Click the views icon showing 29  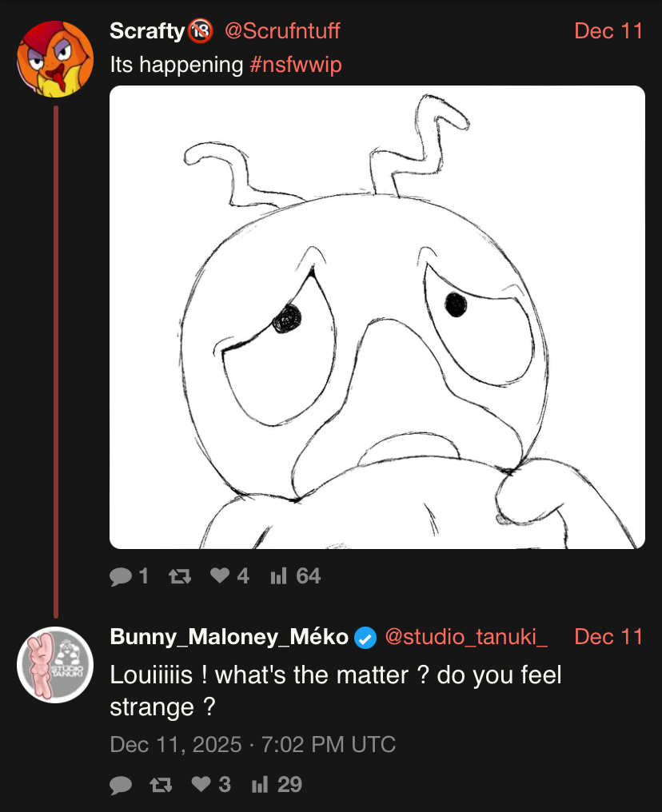259,786
